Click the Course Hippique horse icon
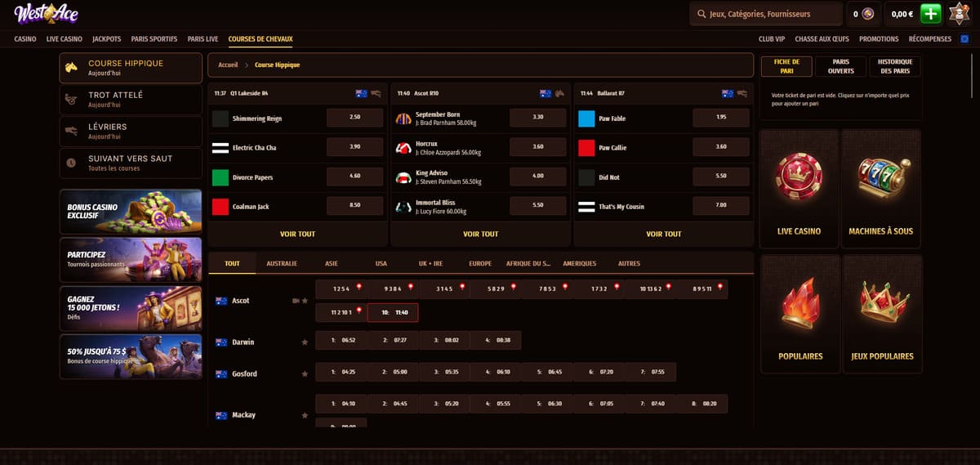 tap(73, 68)
